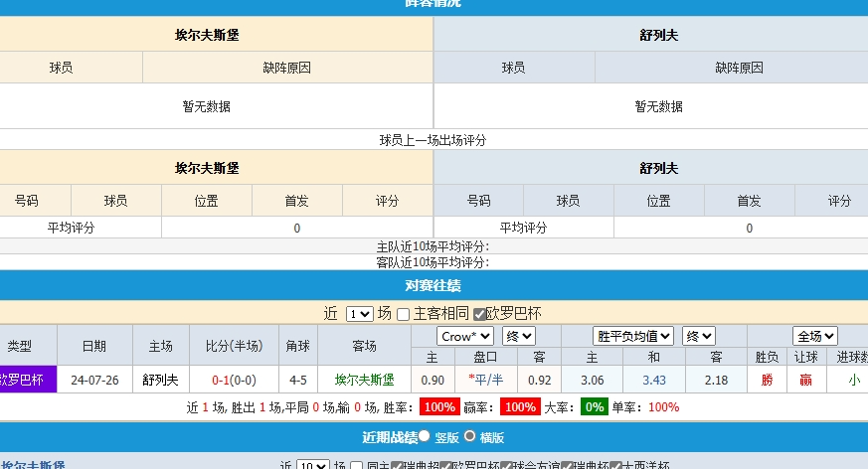Click the date 24-07-26
The width and height of the screenshot is (868, 469).
94,381
